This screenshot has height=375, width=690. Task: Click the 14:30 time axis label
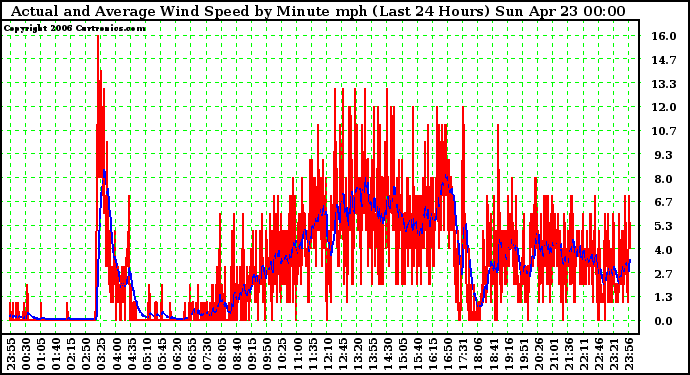pyautogui.click(x=387, y=354)
